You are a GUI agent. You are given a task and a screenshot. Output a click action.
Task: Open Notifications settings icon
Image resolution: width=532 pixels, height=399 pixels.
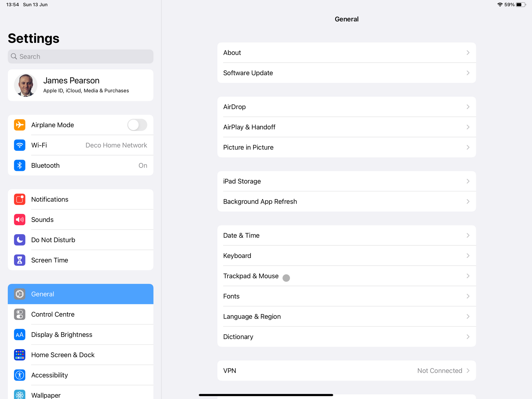[19, 199]
